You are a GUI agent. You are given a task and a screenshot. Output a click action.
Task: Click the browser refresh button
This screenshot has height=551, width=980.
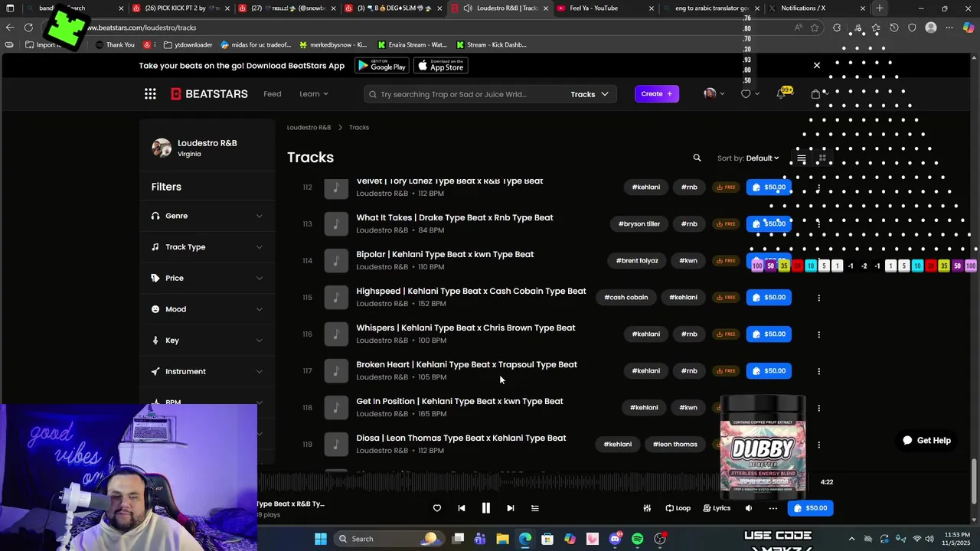tap(28, 28)
